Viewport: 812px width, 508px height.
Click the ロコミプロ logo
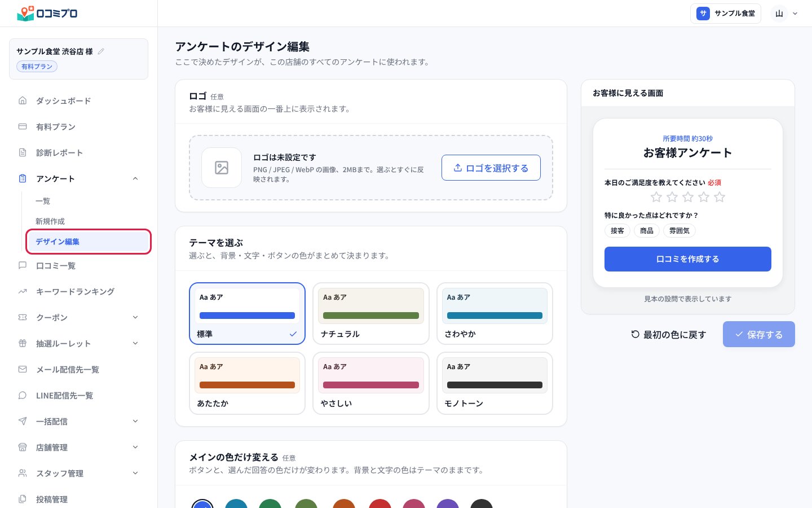click(x=47, y=13)
